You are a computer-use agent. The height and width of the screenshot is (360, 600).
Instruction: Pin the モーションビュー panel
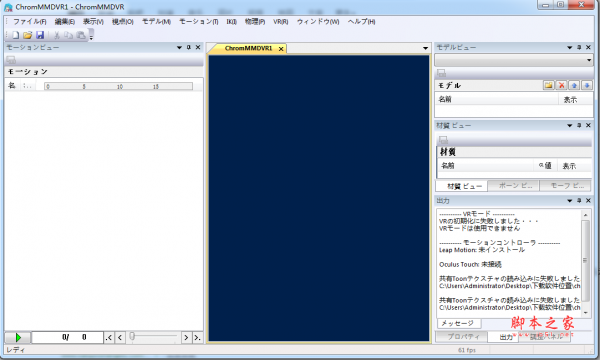[x=189, y=47]
